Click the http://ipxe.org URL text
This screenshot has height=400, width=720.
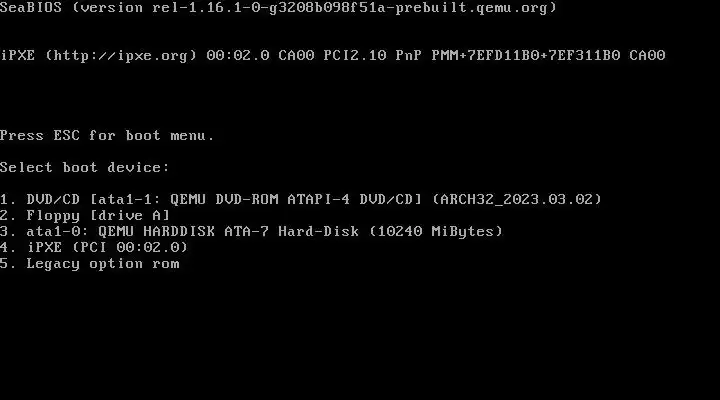pyautogui.click(x=121, y=56)
